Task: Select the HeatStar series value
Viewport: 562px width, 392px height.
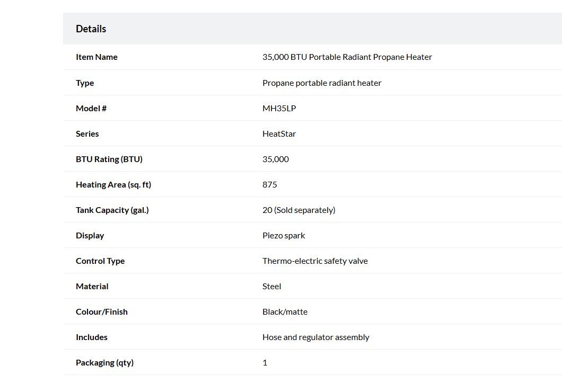Action: (x=279, y=133)
